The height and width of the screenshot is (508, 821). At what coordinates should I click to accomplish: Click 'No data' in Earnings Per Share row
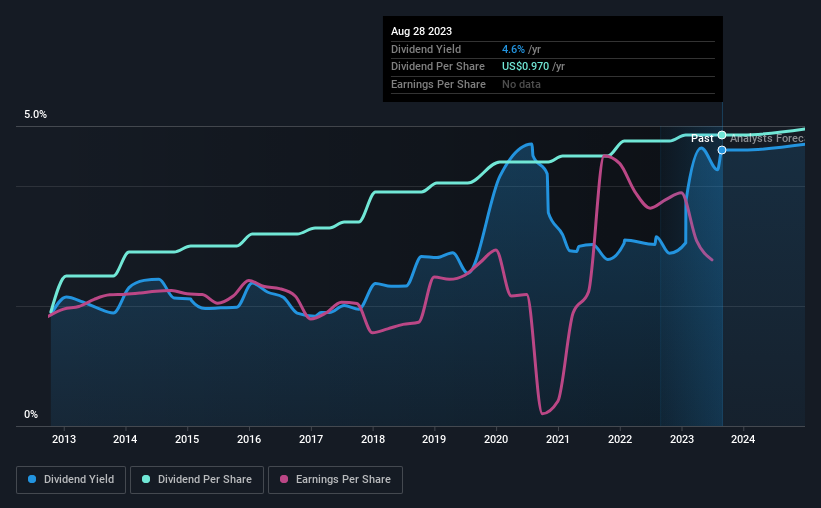tap(522, 85)
